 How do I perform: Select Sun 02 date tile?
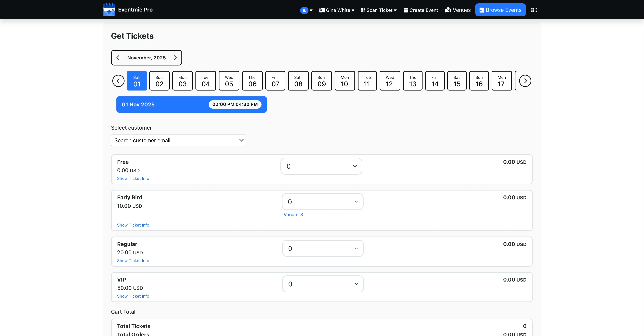[159, 81]
